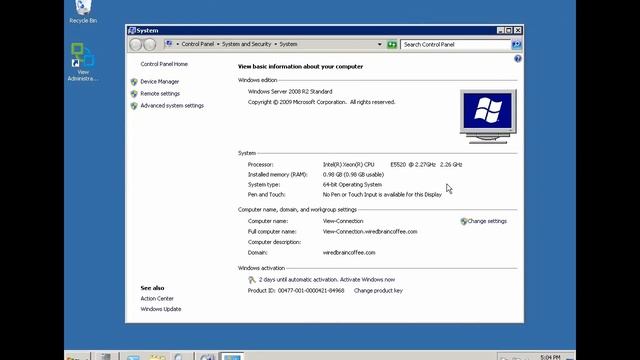
Task: Click the computer name value View-Connection
Action: click(343, 221)
